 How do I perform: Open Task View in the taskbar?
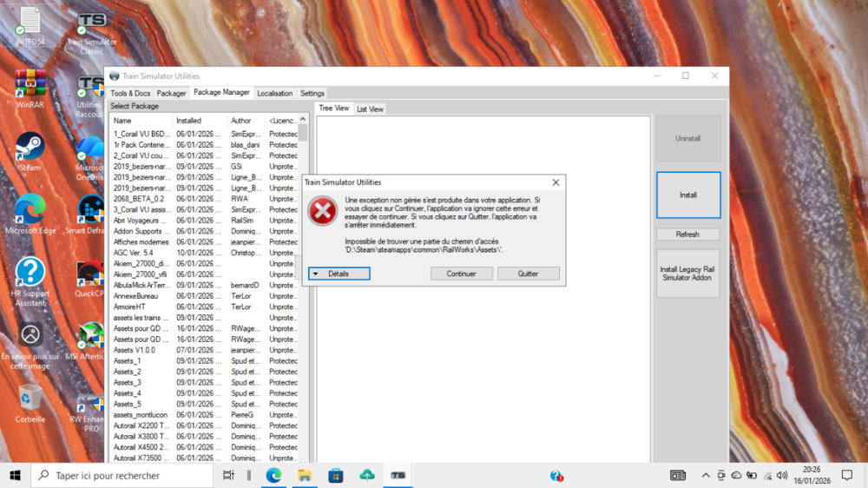[228, 475]
